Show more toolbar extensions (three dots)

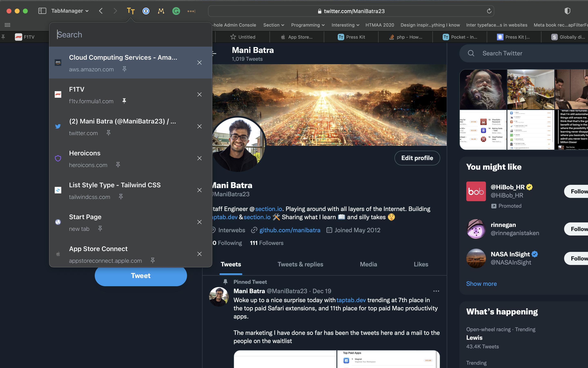coord(191,11)
